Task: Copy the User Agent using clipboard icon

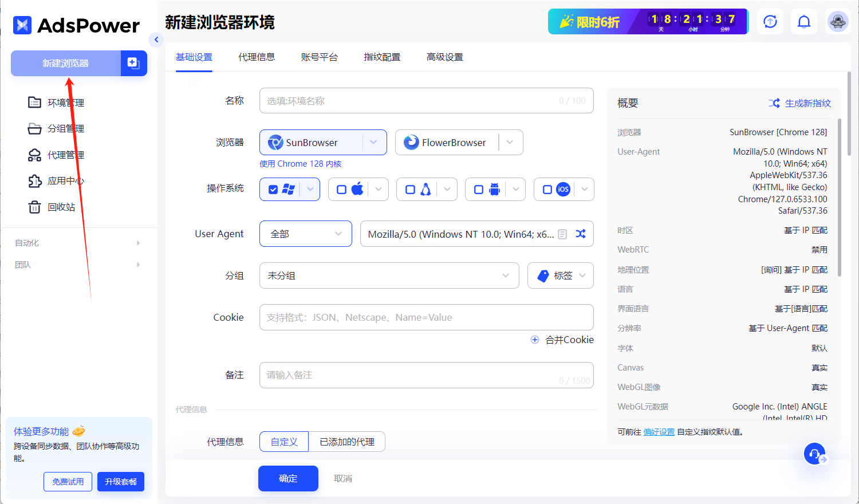Action: (x=563, y=234)
